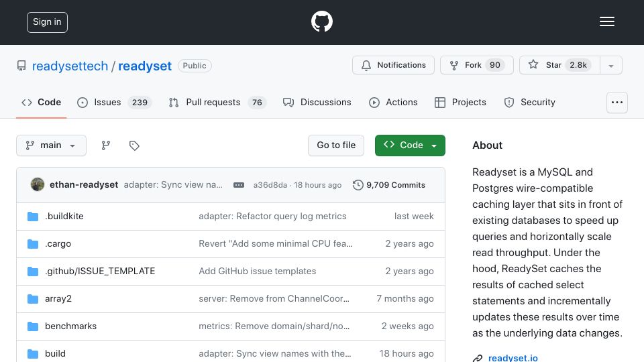Star the readyset repository

[x=559, y=65]
